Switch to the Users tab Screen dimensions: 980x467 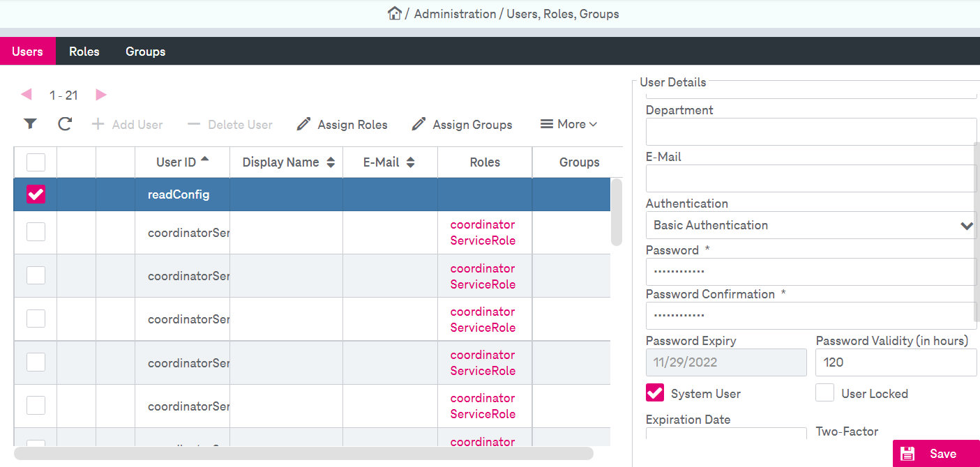click(x=28, y=52)
